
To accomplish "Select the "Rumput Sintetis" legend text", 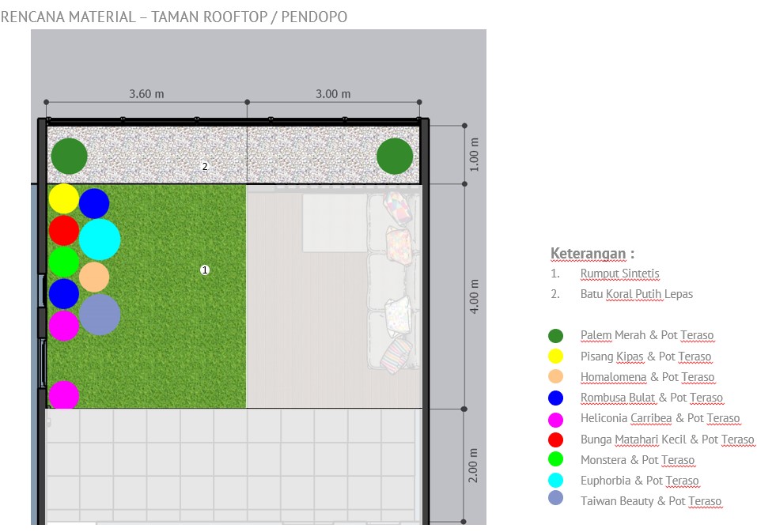I will [619, 274].
